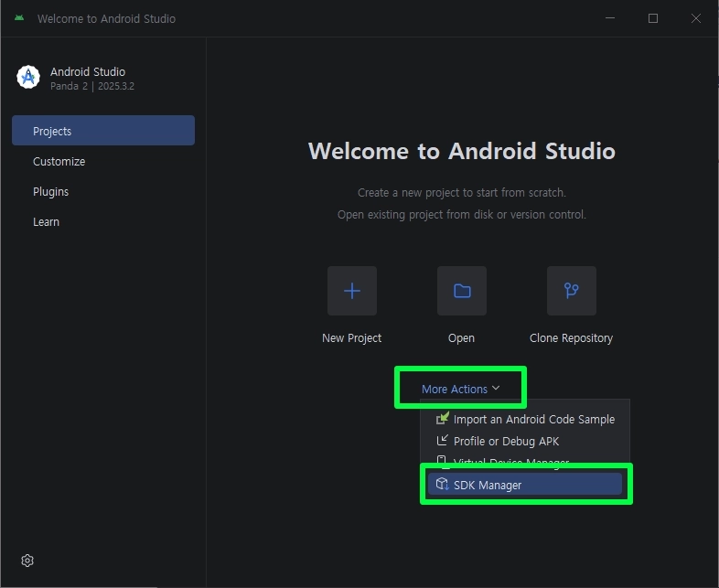Image resolution: width=719 pixels, height=588 pixels.
Task: Click the Profile or Debug APK icon
Action: point(442,441)
